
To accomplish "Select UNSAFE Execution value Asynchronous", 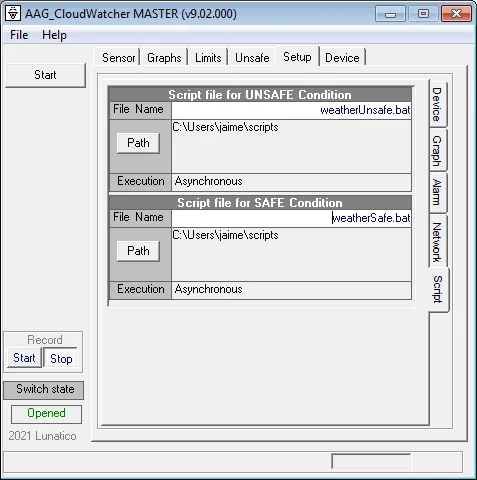I will (291, 182).
